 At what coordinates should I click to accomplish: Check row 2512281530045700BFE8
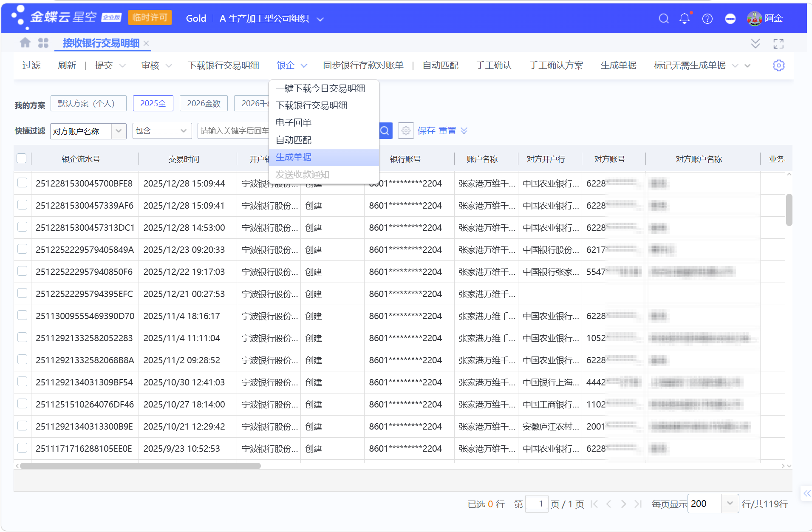coord(22,183)
